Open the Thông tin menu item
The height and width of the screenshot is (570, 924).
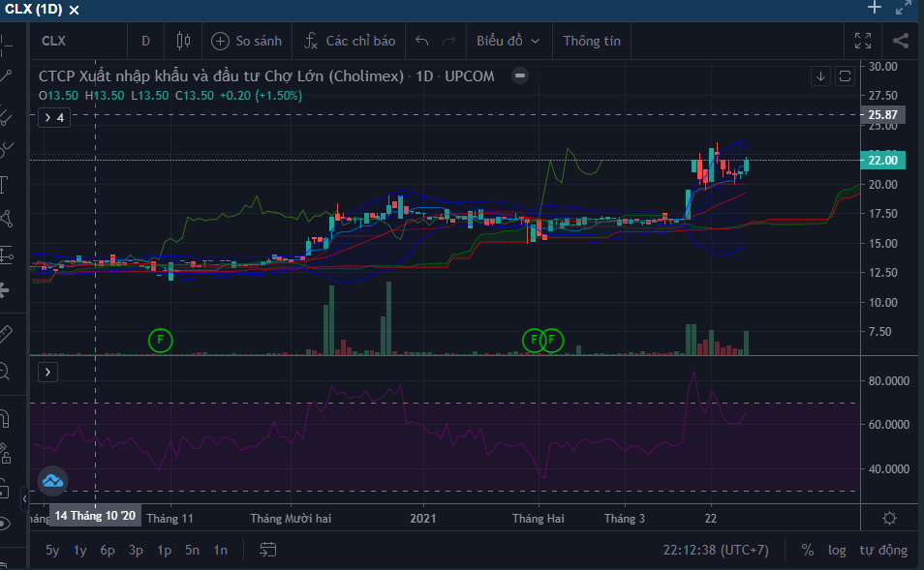click(591, 41)
